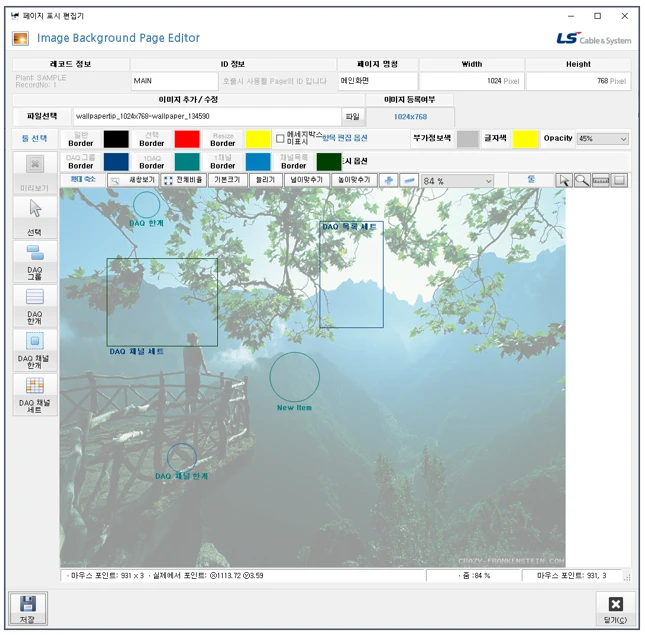Click the floppy disk 저장 save button
The image size is (645, 635).
coord(28,608)
